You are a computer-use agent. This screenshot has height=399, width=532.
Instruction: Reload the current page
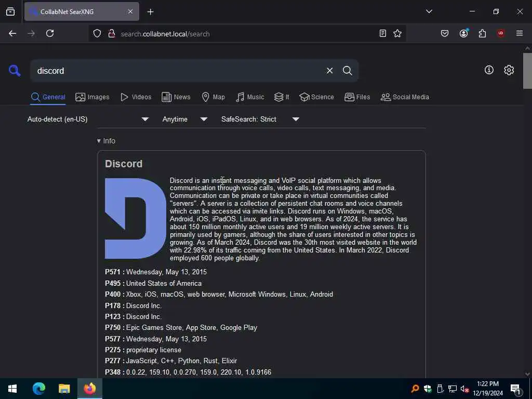pyautogui.click(x=50, y=33)
